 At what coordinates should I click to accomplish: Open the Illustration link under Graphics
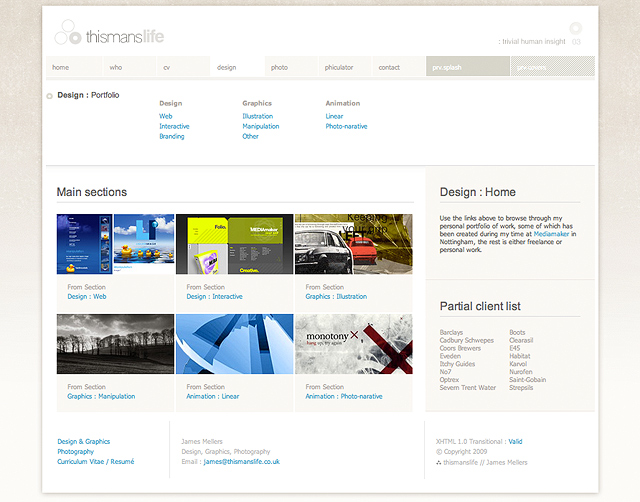[x=258, y=116]
